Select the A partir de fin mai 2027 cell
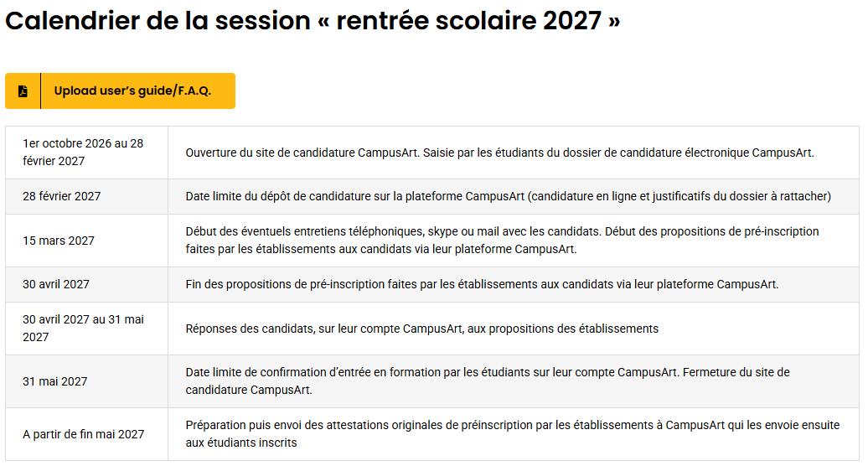 pos(87,434)
